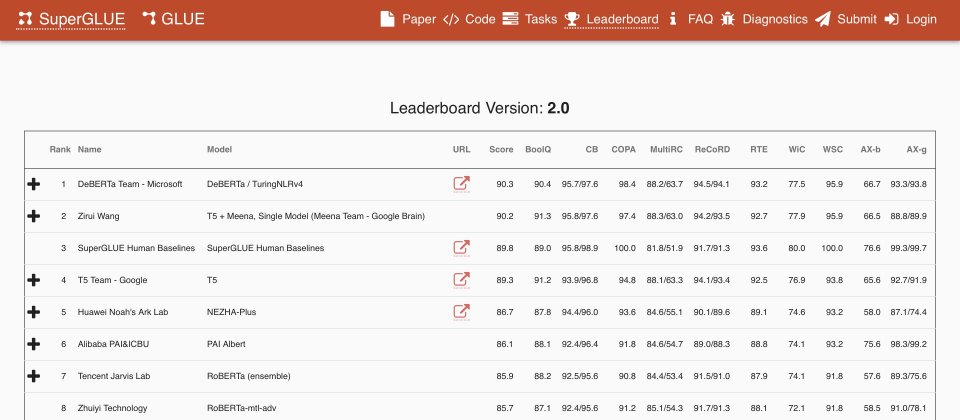
Task: Switch to the GLUE site link
Action: pos(173,19)
